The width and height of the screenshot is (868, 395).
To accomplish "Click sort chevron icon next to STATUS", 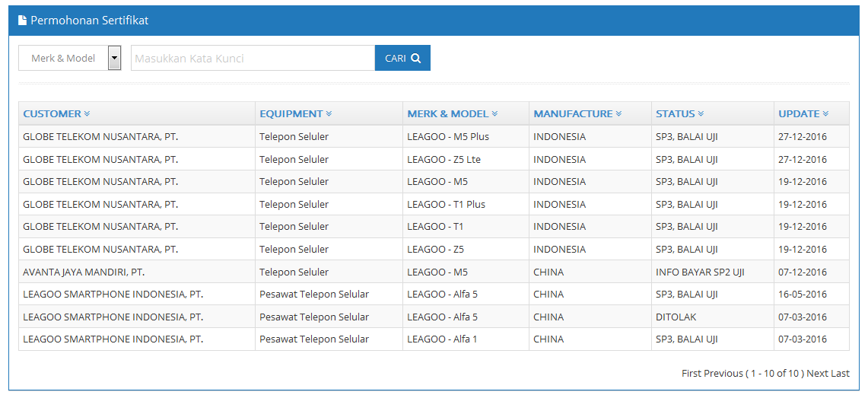I will pos(701,113).
